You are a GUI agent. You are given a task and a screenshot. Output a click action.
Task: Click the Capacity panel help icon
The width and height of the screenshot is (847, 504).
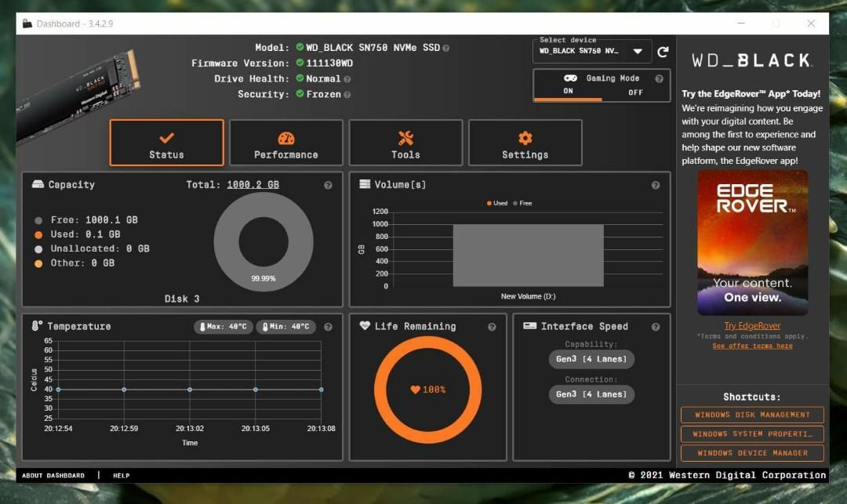[328, 185]
